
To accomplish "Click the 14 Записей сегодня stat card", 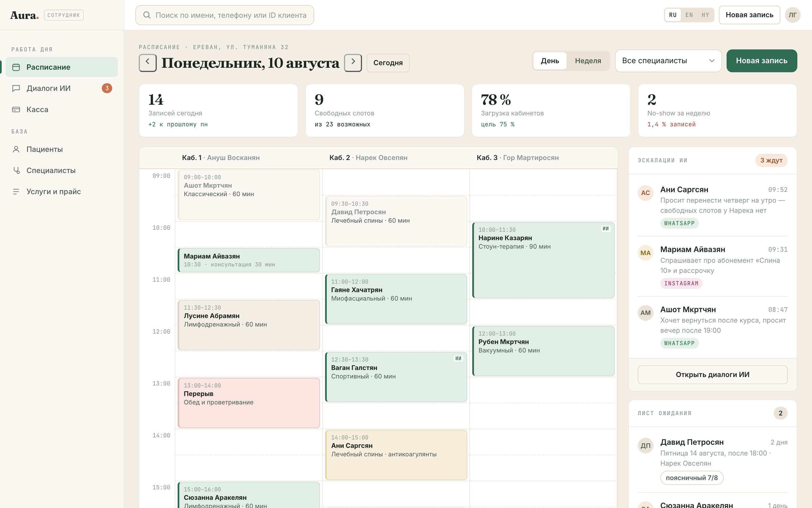I will 219,111.
